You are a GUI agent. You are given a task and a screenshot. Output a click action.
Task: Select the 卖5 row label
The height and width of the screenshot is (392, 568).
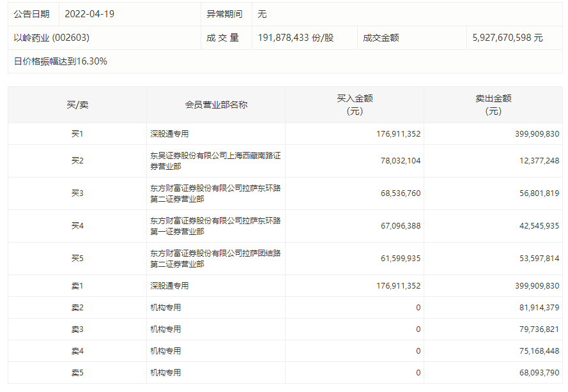[77, 373]
